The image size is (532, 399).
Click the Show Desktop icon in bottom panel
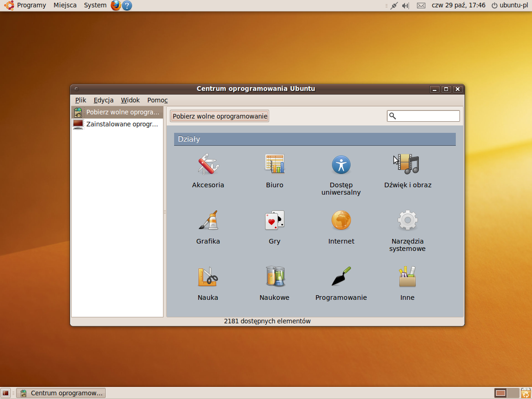click(x=6, y=393)
